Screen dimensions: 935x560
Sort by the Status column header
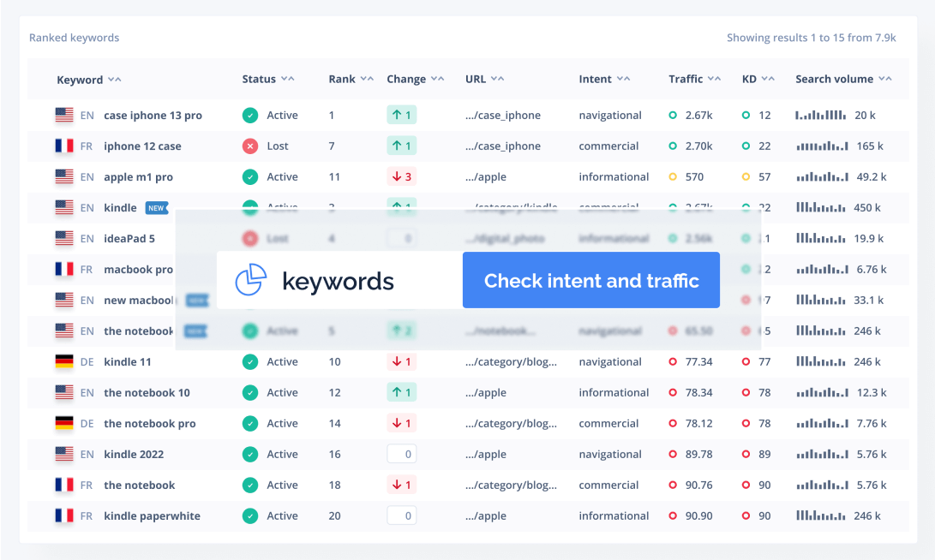267,79
